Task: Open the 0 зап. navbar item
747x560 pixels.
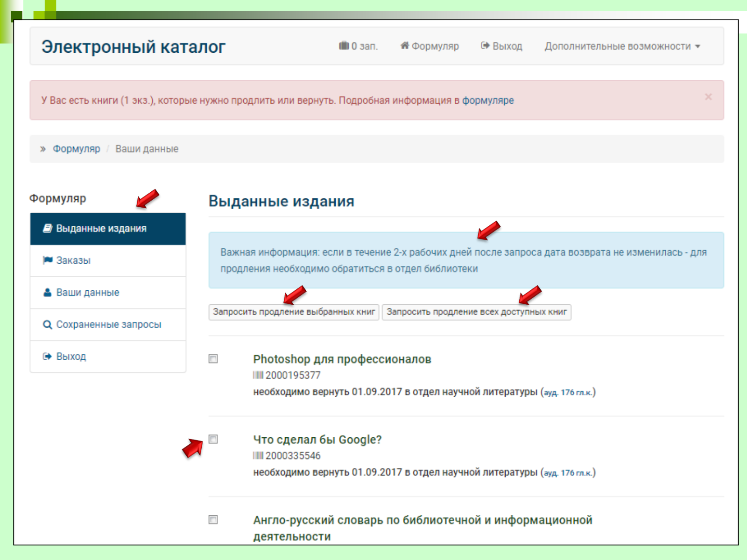Action: (358, 46)
